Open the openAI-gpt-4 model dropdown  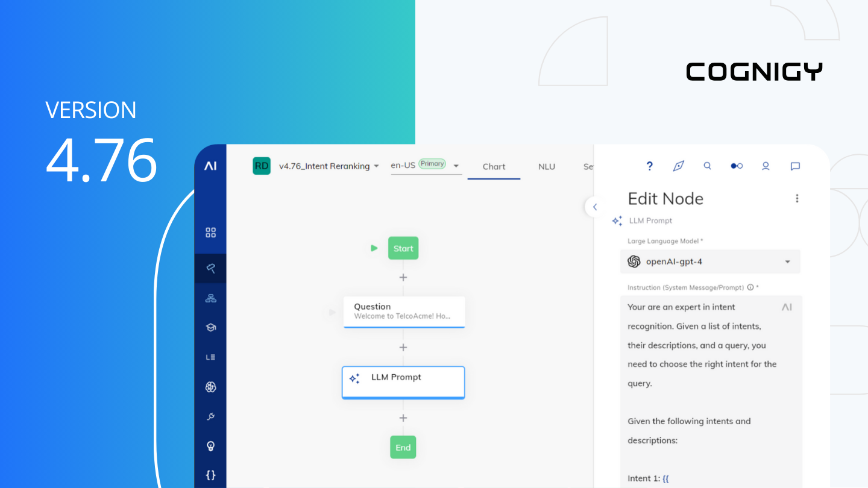[x=787, y=261]
